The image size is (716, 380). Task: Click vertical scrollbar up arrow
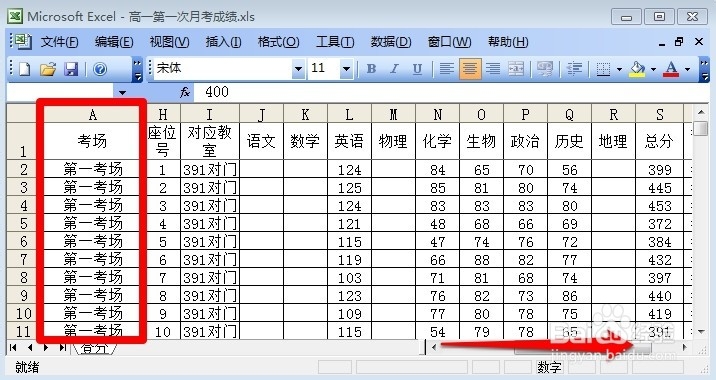point(701,112)
